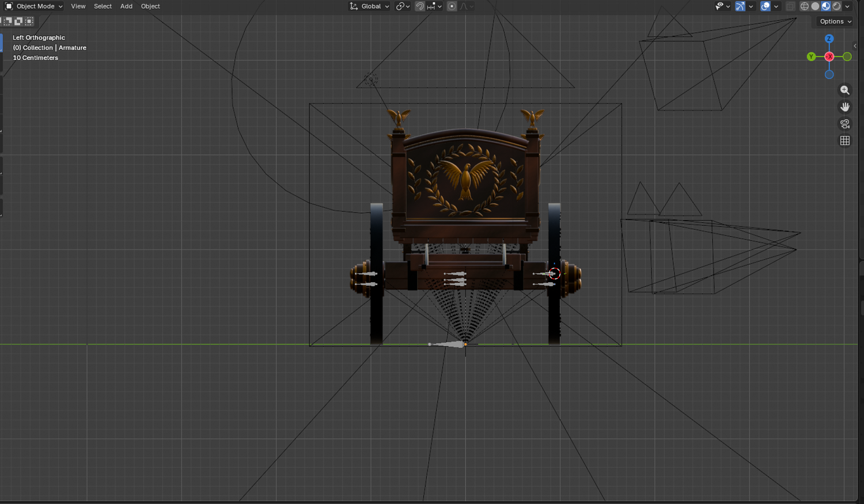
Task: Open Global transform orientation dropdown
Action: [369, 6]
